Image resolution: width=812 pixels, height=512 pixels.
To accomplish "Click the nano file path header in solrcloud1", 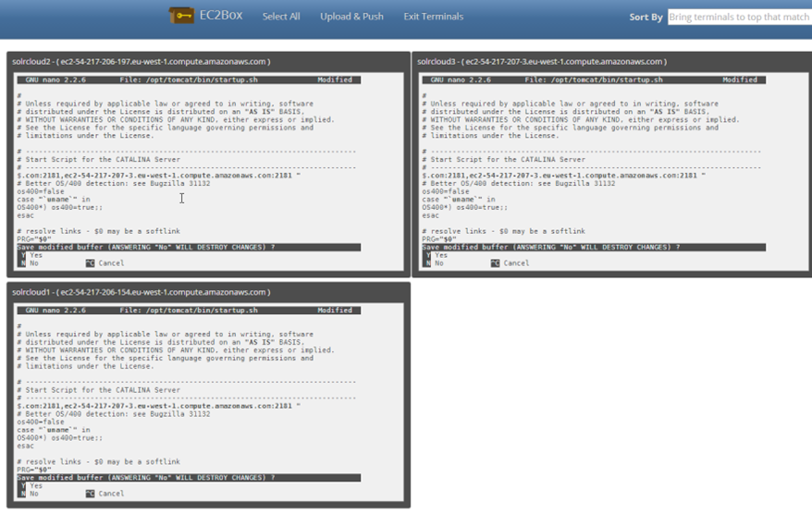I will tap(189, 311).
